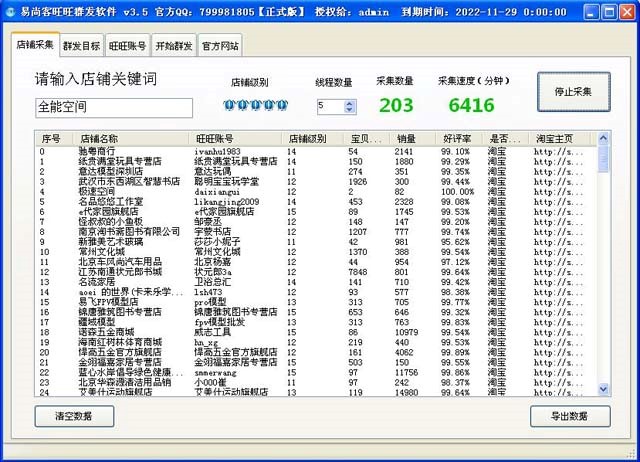Open the 旺旺账号 tab
The width and height of the screenshot is (640, 462).
click(x=127, y=46)
